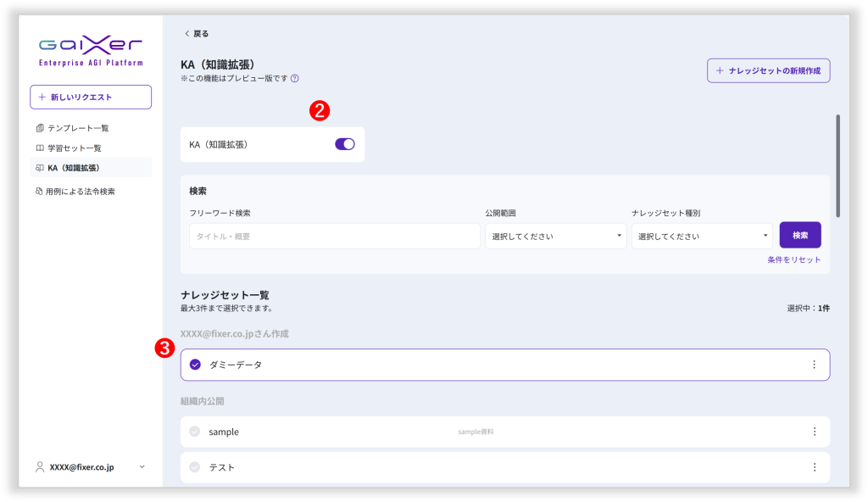Image resolution: width=868 pixels, height=502 pixels.
Task: Open 学習セット一覧 in the sidebar
Action: click(75, 148)
